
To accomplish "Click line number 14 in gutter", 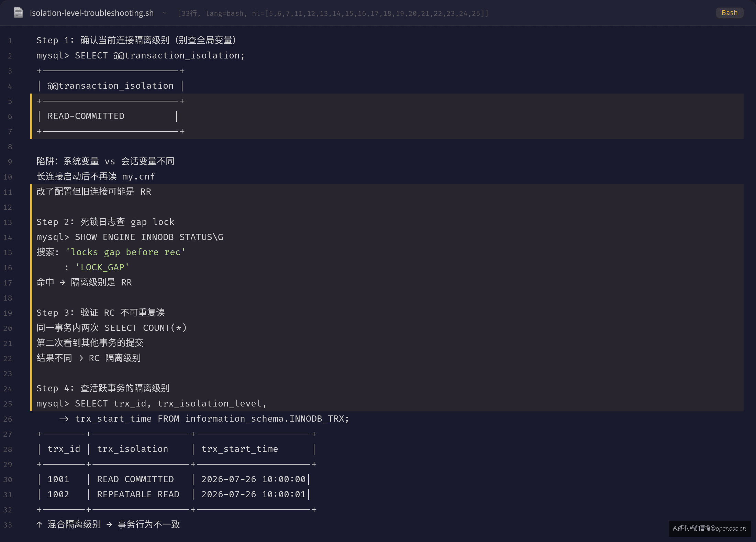I will pos(8,237).
